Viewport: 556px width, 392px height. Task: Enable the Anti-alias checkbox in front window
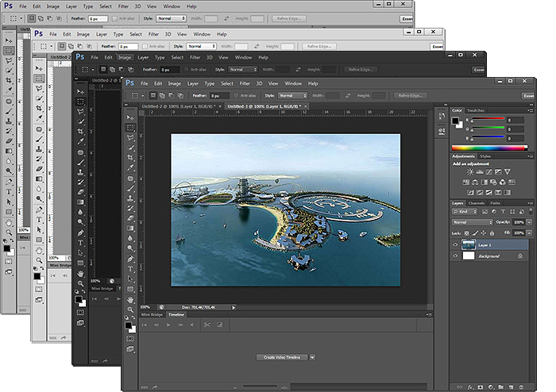235,95
